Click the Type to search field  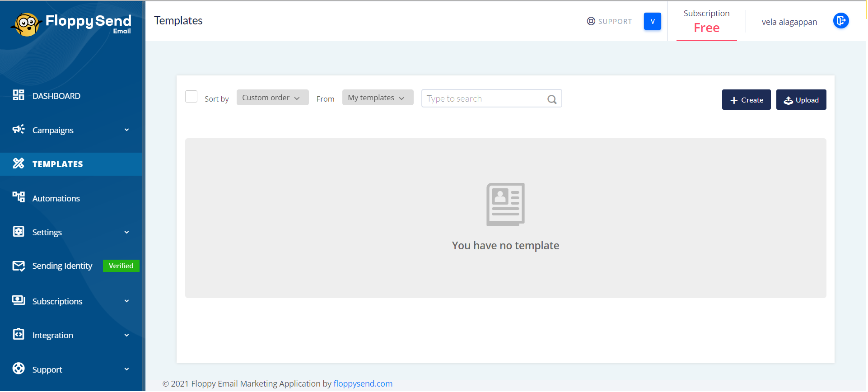click(491, 98)
